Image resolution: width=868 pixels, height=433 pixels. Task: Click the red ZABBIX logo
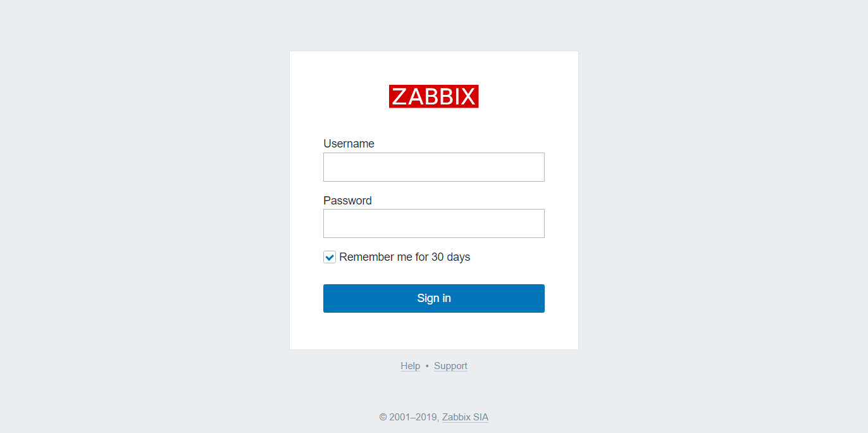point(433,96)
